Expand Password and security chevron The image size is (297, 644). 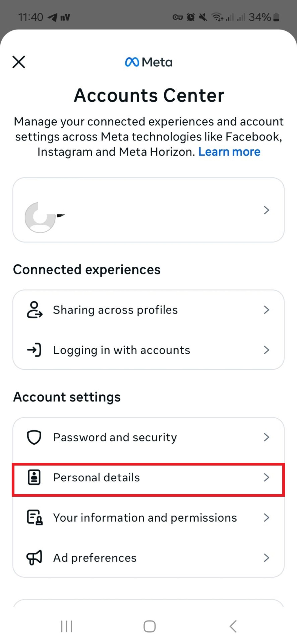267,437
